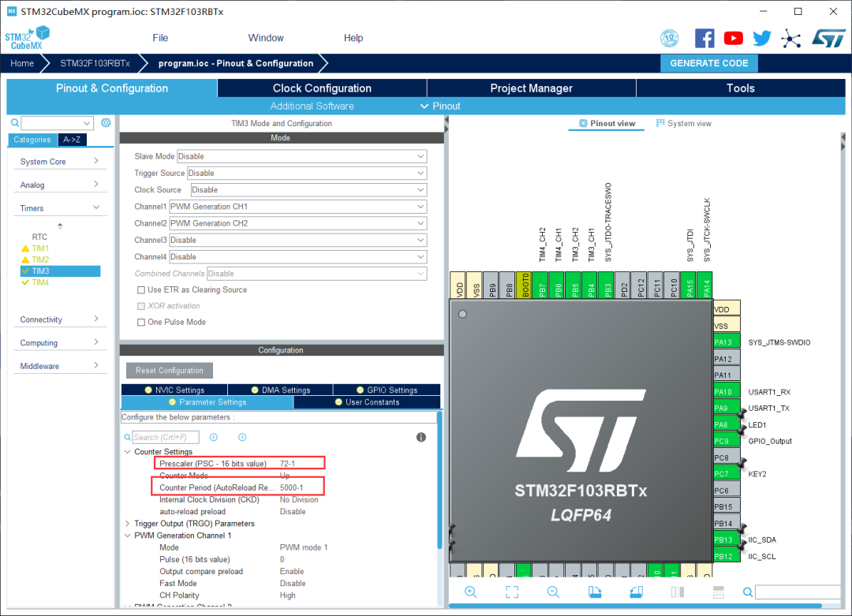Expand the Trigger Output (TRGO) Parameters section
Viewport: 852px width, 616px height.
pyautogui.click(x=128, y=524)
